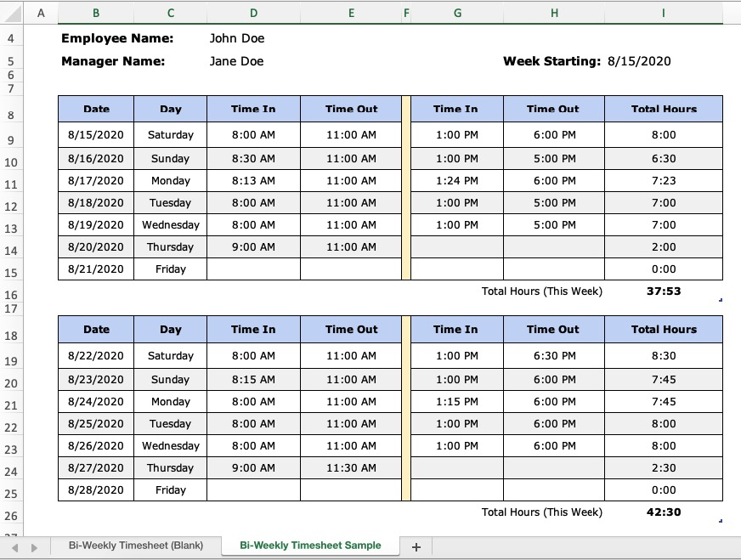Select column C header
Viewport: 741px width, 560px height.
pos(171,14)
